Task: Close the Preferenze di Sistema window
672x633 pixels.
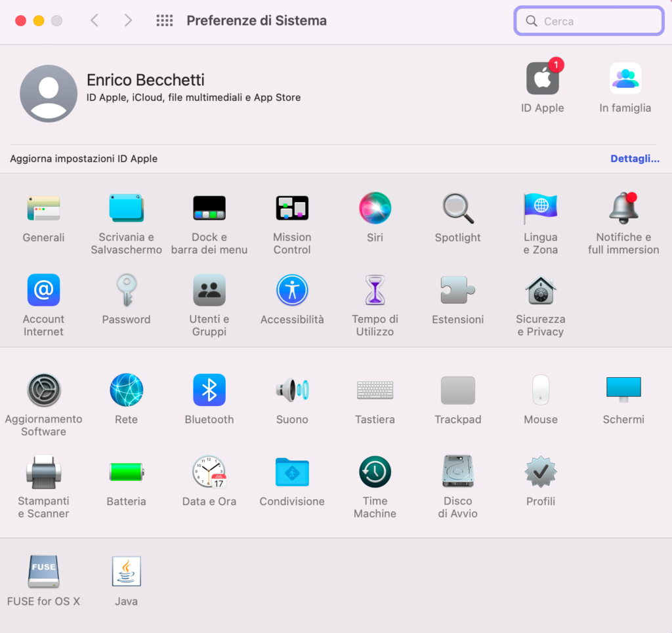Action: pos(20,20)
